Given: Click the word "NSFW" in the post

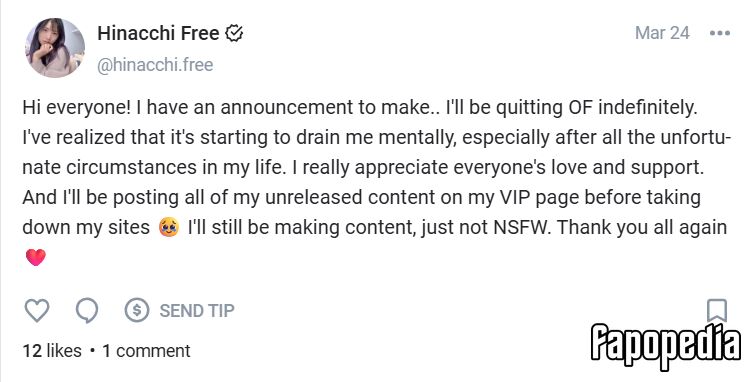Looking at the screenshot, I should click(x=521, y=227).
